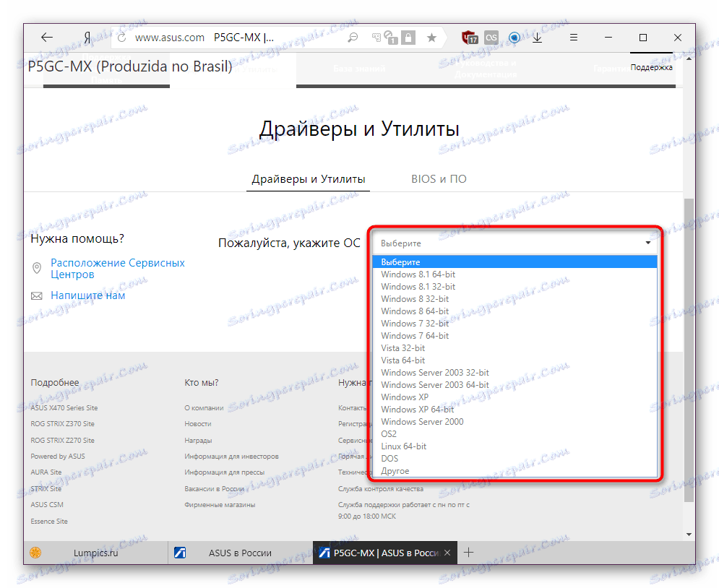This screenshot has width=719, height=588.
Task: Open the Новости footer link
Action: pos(197,424)
